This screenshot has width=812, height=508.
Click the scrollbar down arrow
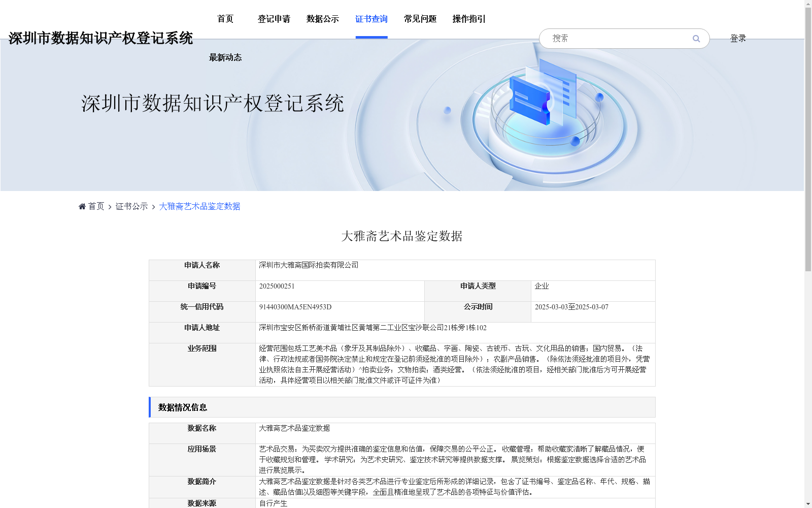pyautogui.click(x=808, y=504)
